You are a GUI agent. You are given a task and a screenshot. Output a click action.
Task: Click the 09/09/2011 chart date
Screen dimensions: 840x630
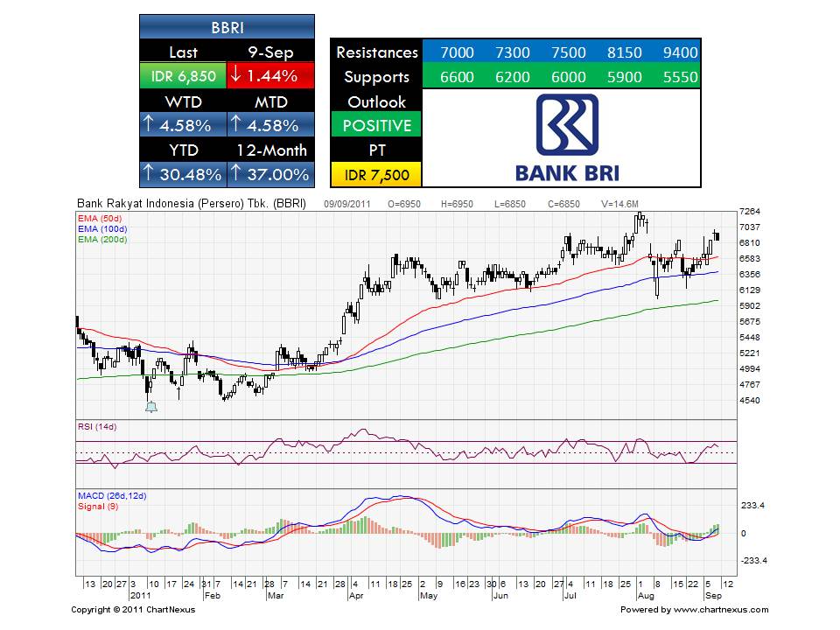tap(347, 204)
